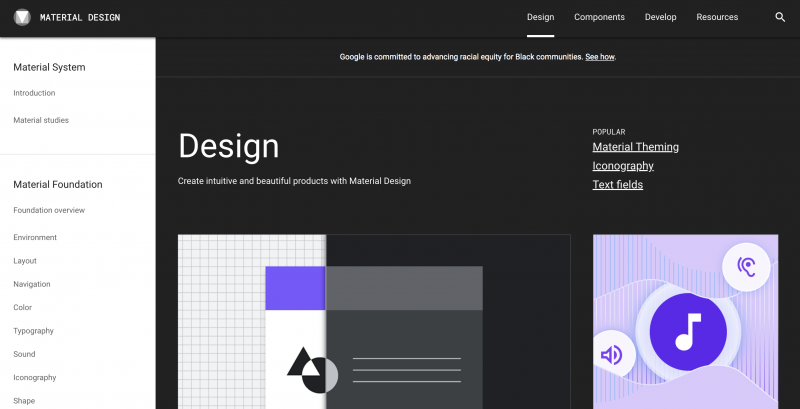800x409 pixels.
Task: Click the 'Create intuitive and beautiful products' subtitle
Action: pyautogui.click(x=294, y=181)
